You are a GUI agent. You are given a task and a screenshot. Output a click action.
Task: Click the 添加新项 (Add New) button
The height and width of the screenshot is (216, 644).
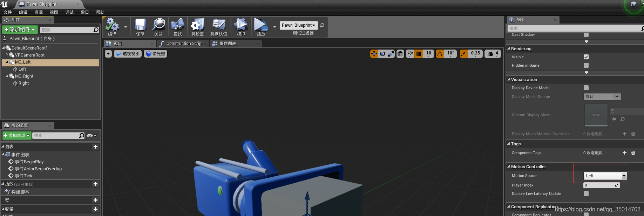(x=16, y=136)
